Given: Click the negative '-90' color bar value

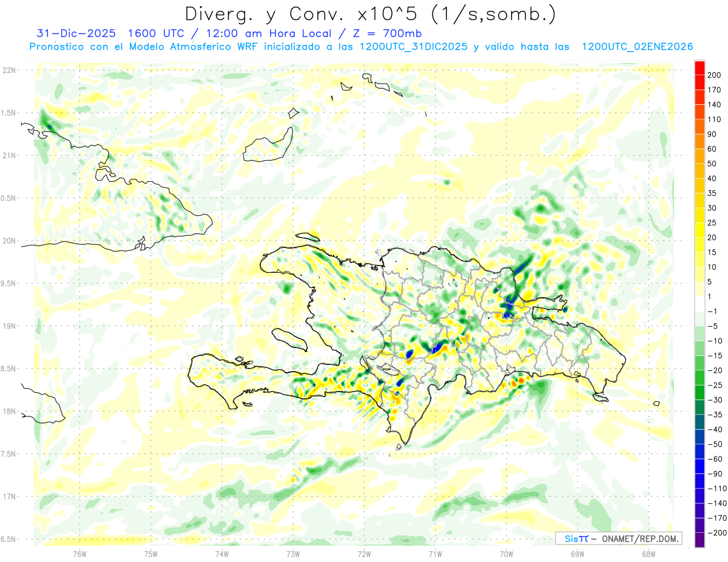Looking at the screenshot, I should (x=716, y=473).
